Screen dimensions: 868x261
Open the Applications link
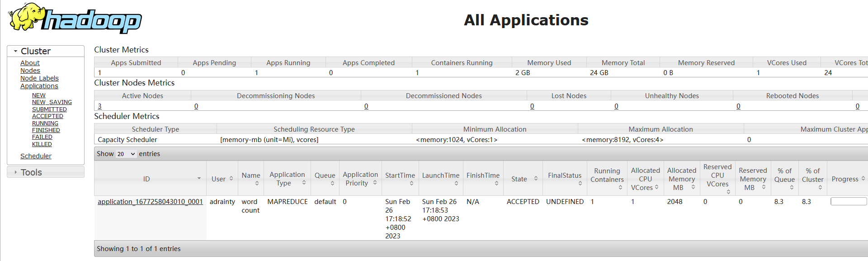point(39,86)
